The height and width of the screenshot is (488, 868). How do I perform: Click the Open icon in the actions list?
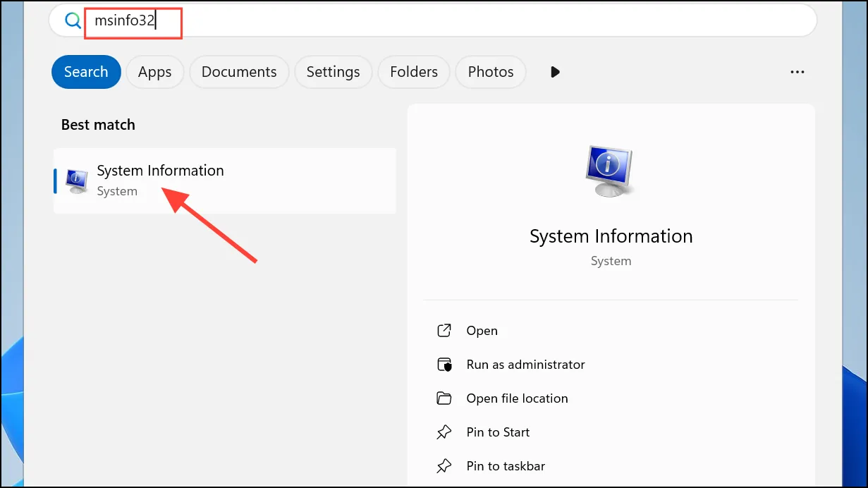tap(444, 331)
